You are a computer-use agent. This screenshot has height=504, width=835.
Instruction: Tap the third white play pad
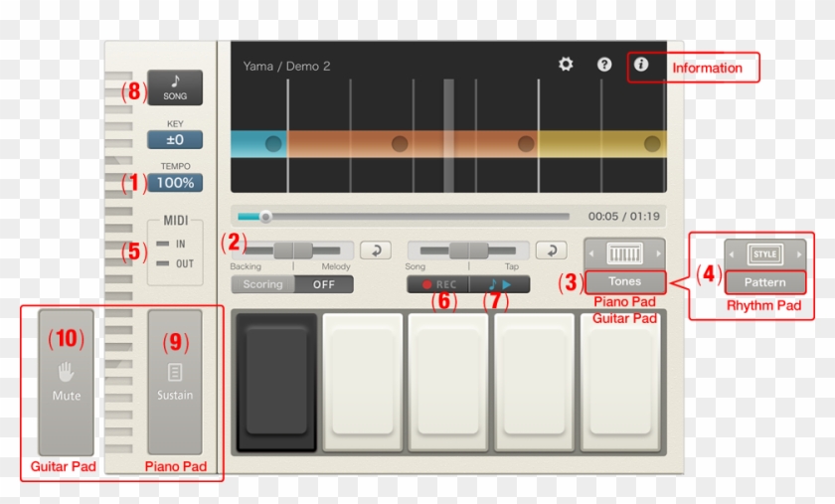448,382
